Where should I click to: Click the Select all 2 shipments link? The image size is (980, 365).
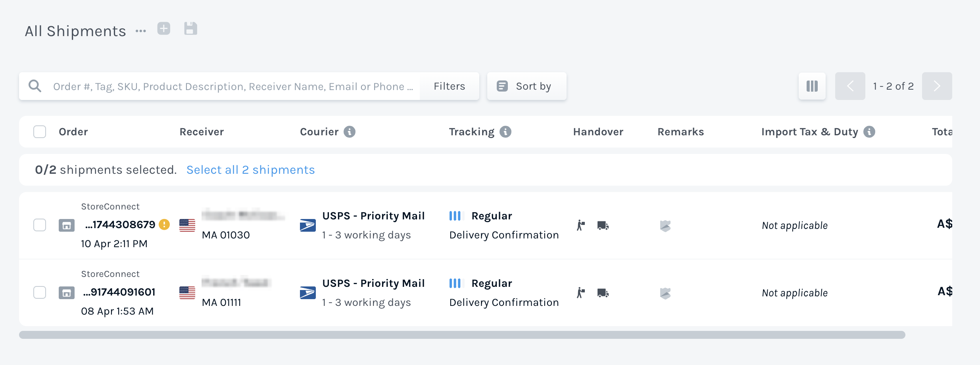pyautogui.click(x=250, y=170)
